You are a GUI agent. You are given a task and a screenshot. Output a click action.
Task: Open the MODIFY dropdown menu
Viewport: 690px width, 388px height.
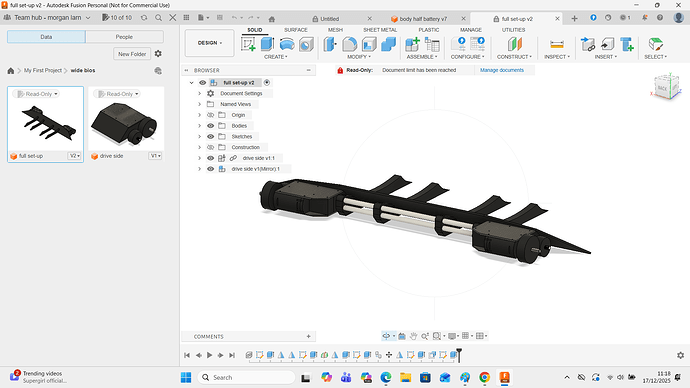[x=359, y=57]
